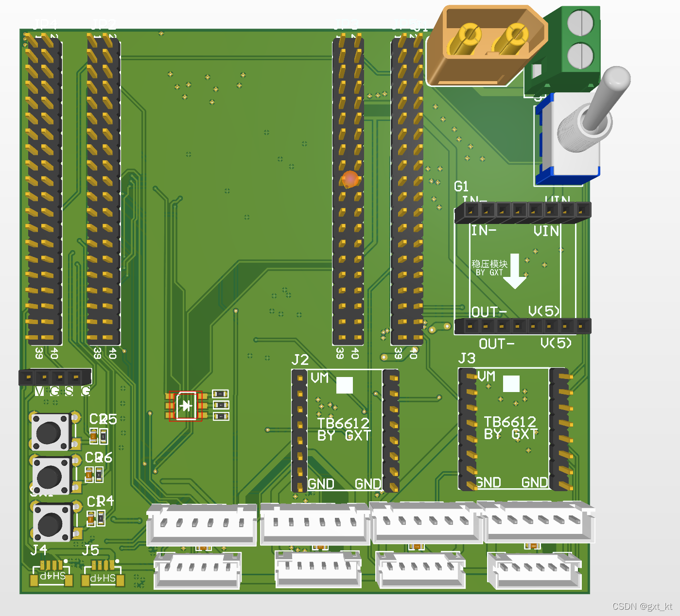Select the J5 SH4P connector
The image size is (680, 616).
coord(103,573)
